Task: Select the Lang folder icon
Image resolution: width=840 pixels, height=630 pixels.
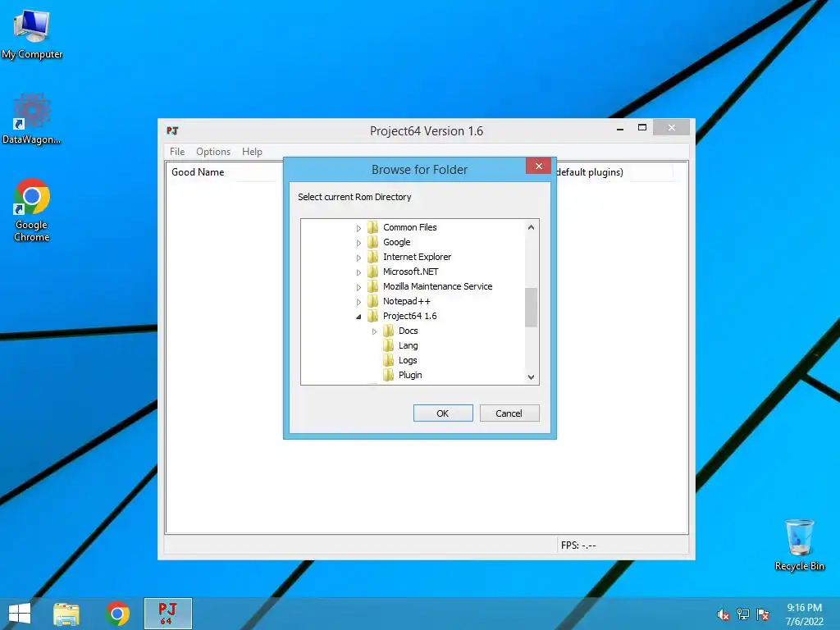Action: (388, 345)
